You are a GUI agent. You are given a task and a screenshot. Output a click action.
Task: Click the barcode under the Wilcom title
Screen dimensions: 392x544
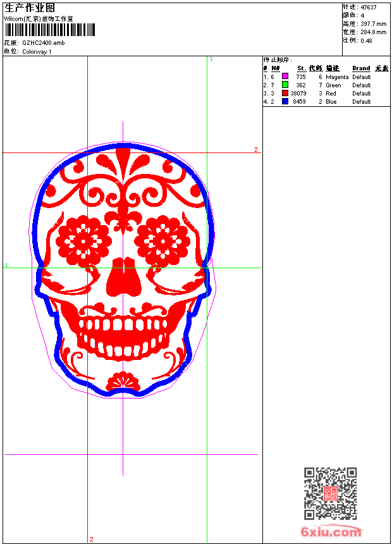pyautogui.click(x=50, y=30)
